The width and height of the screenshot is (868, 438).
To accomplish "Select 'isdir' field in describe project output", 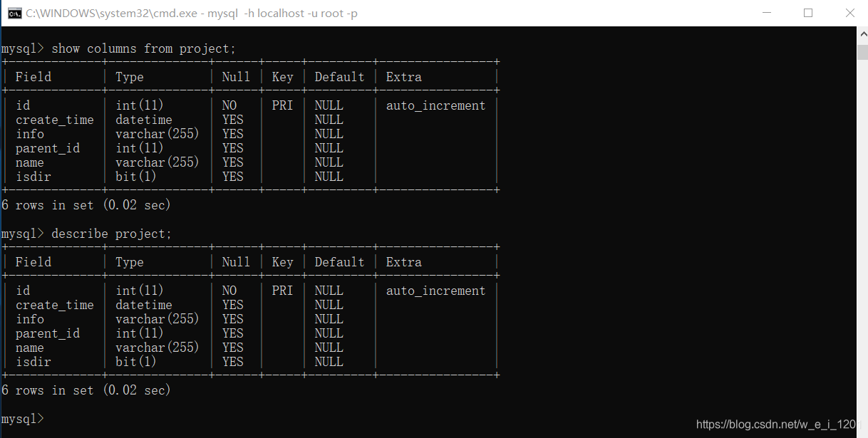I will tap(33, 362).
